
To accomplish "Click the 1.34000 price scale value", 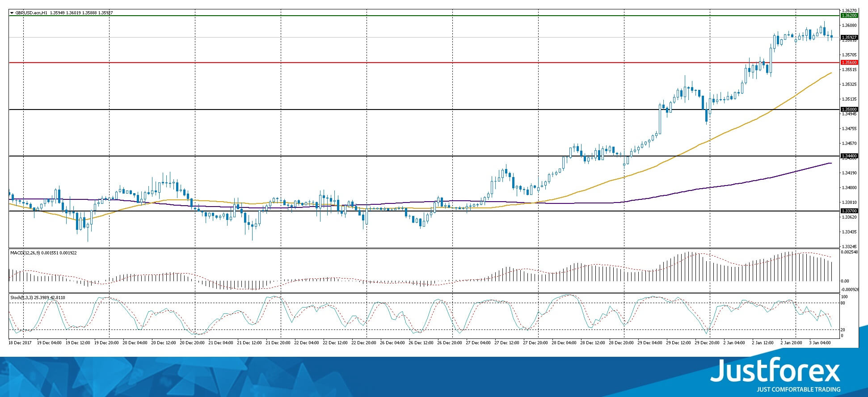I will click(849, 188).
